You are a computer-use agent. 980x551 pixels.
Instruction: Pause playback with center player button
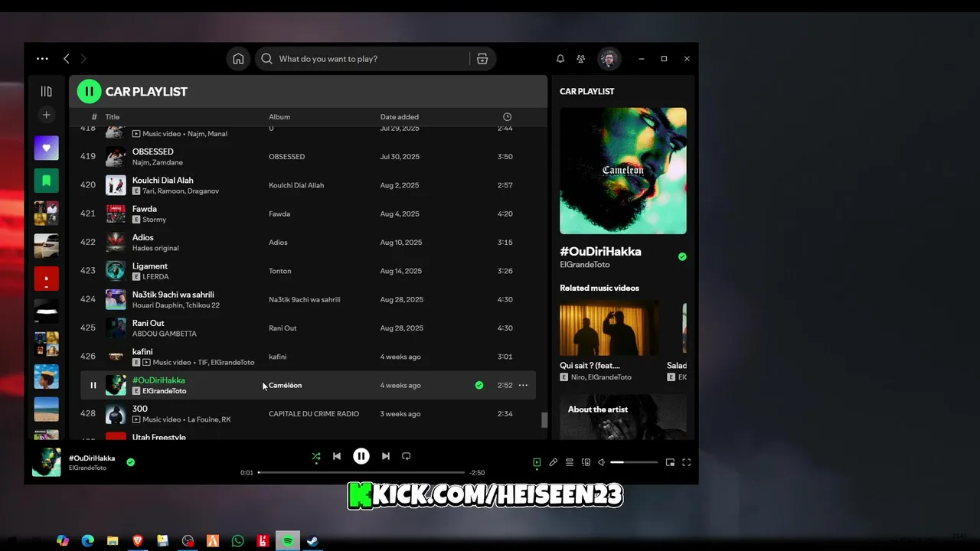[x=361, y=456]
